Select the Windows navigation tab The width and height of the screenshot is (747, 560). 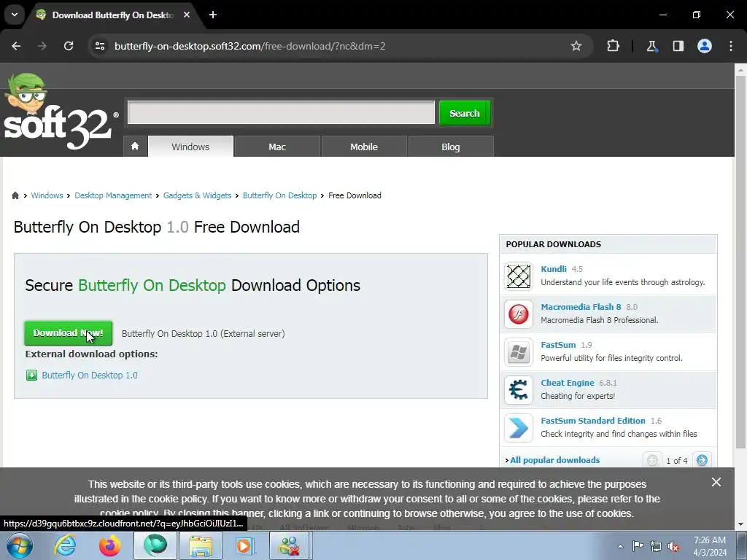[x=190, y=146]
